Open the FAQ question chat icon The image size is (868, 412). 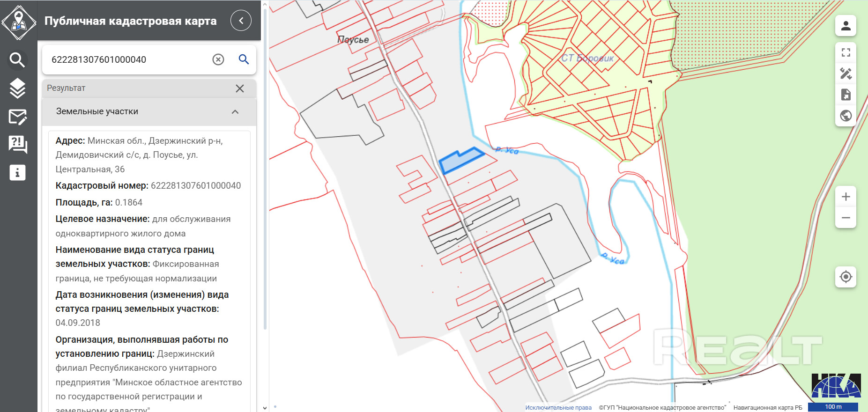17,145
